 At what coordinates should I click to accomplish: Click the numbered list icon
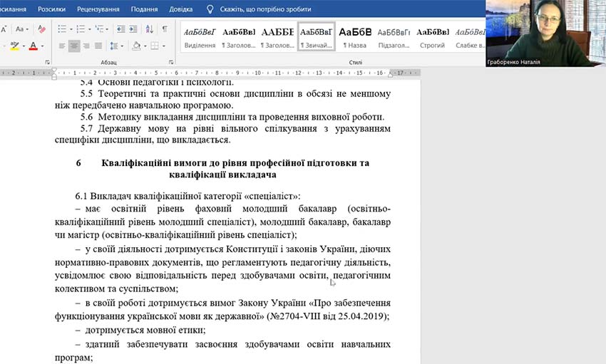pos(81,29)
